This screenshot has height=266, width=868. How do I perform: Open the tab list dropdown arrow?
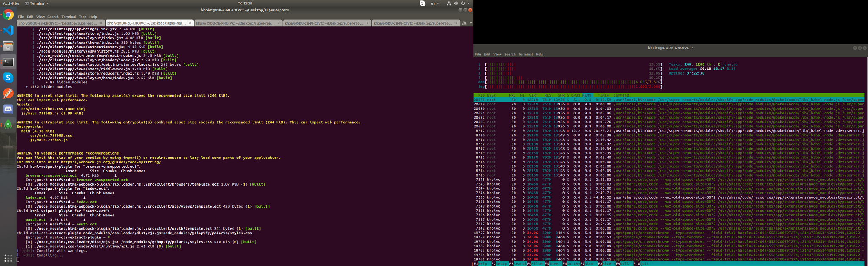[470, 23]
